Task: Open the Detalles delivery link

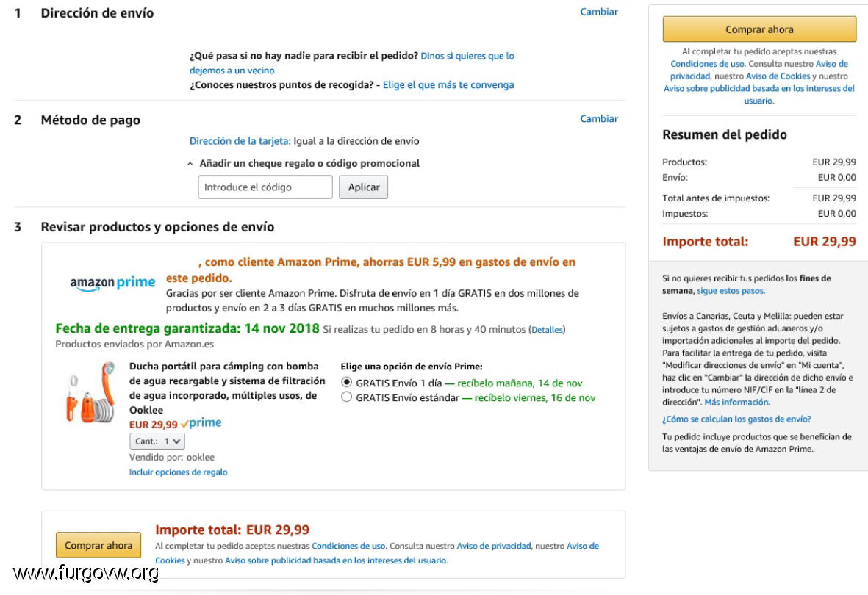Action: pyautogui.click(x=547, y=330)
